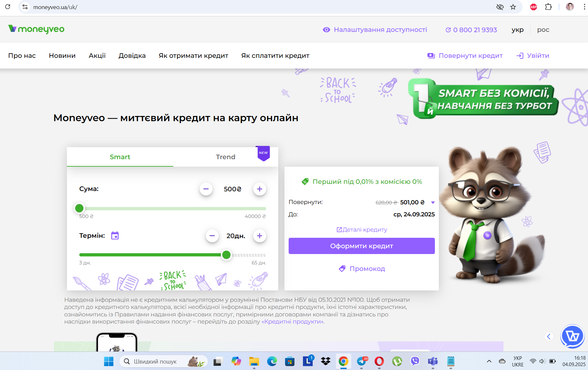
Task: Increase loan amount with plus button
Action: click(x=260, y=189)
